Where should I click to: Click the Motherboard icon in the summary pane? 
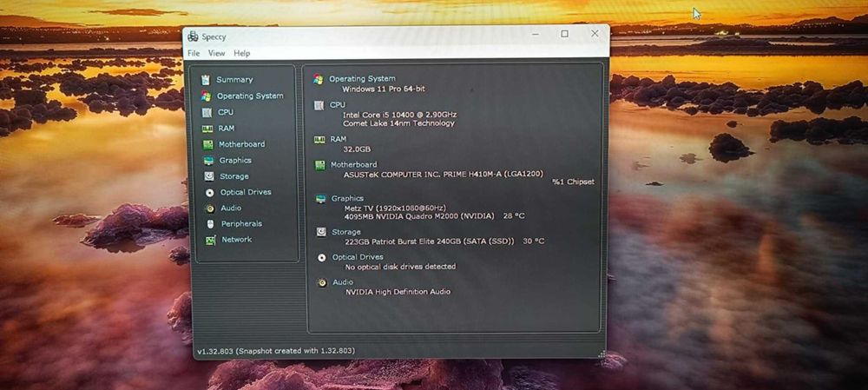(320, 165)
